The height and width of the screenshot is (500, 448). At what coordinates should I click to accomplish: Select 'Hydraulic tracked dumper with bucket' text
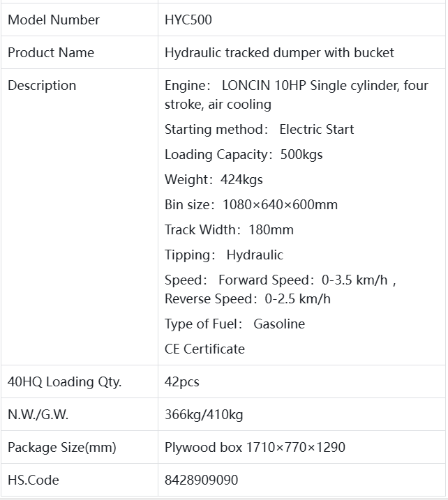click(279, 52)
